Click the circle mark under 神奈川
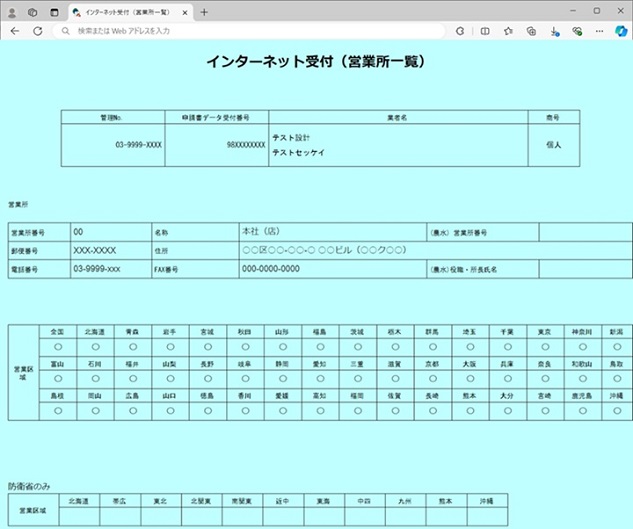Screen dimensions: 633x529 (583, 346)
